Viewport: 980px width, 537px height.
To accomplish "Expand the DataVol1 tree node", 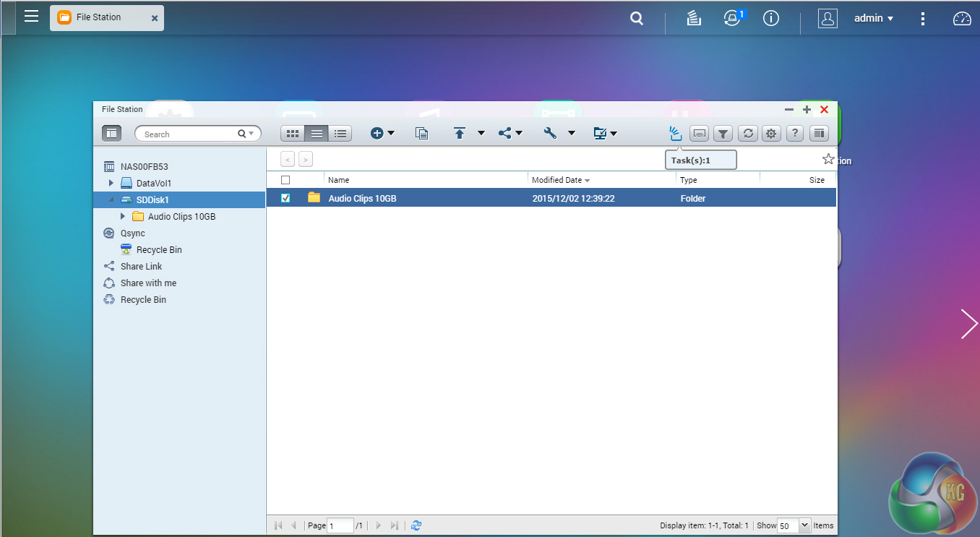I will pyautogui.click(x=111, y=183).
